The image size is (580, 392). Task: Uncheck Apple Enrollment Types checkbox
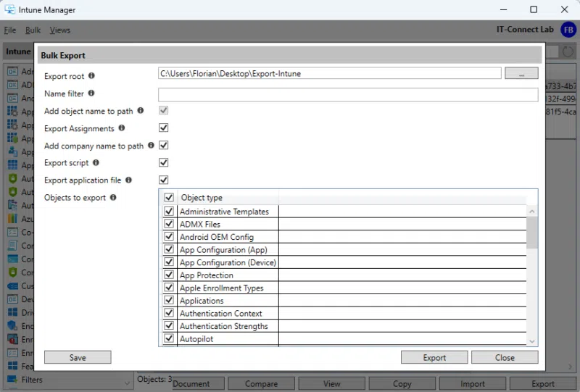point(169,288)
